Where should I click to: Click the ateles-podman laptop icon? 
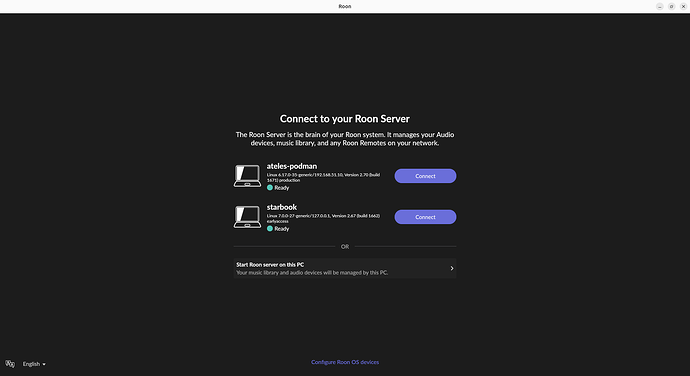coord(247,176)
